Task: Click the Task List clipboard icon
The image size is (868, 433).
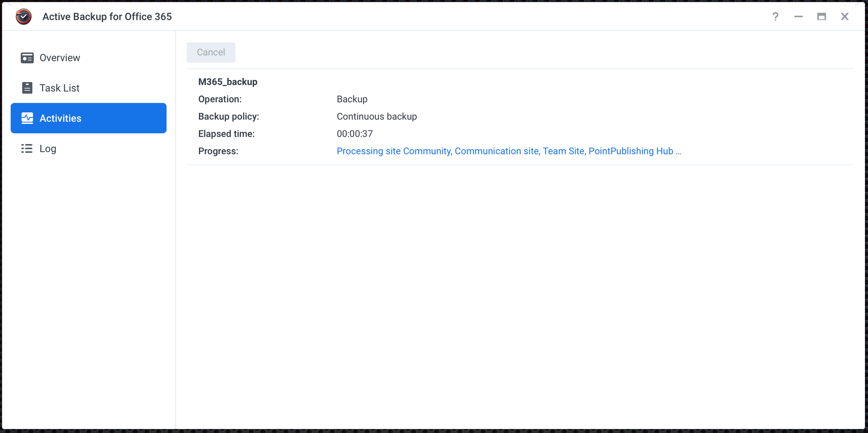Action: tap(27, 88)
